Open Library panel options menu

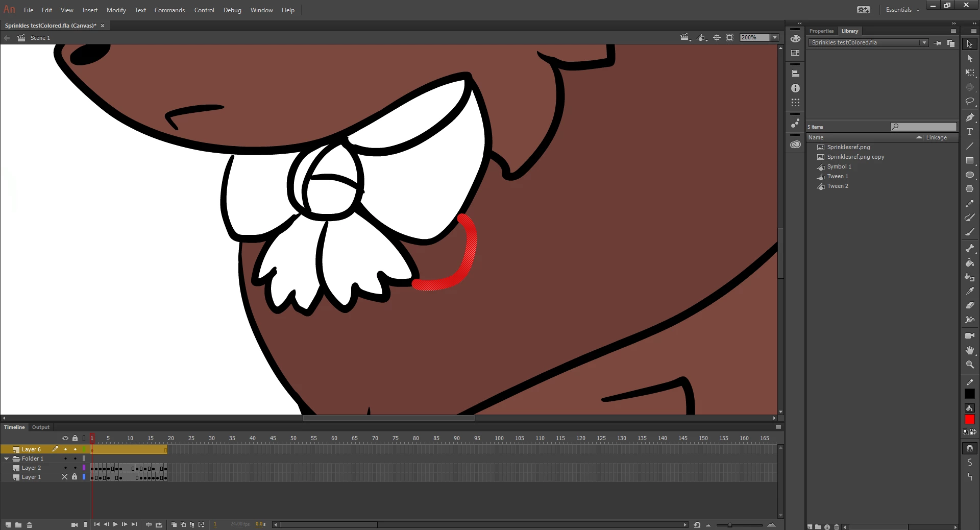coord(953,31)
